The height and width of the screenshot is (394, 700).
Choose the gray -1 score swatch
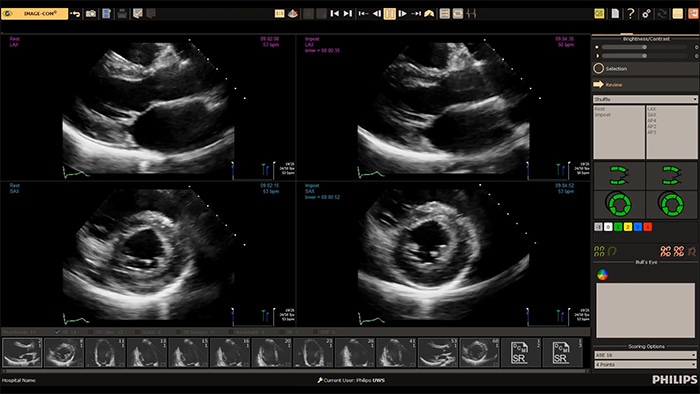(x=599, y=227)
